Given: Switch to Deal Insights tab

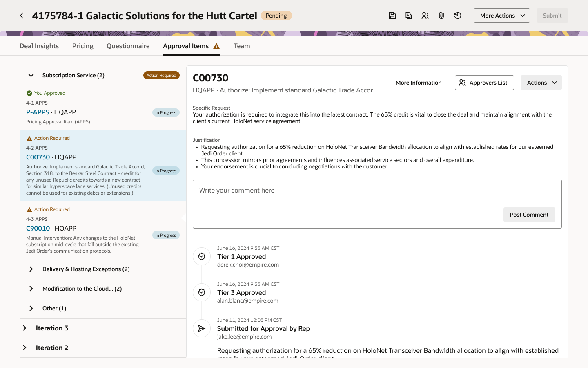Looking at the screenshot, I should [x=39, y=46].
